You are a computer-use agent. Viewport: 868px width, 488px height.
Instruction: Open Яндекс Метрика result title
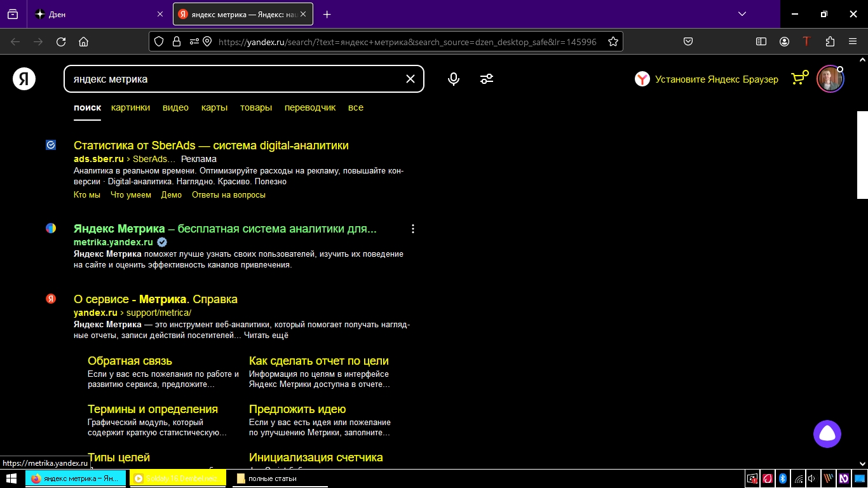[x=225, y=229]
